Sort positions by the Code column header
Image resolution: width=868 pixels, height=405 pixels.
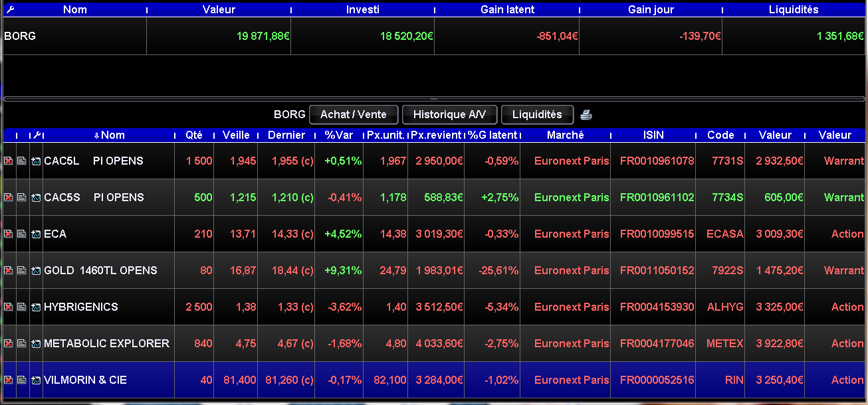coord(720,135)
